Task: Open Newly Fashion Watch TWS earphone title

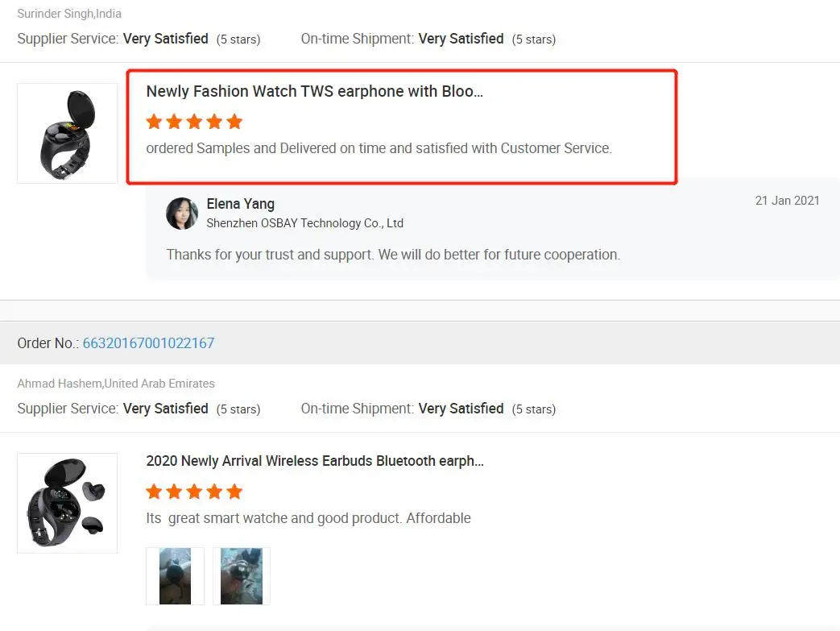Action: [314, 91]
